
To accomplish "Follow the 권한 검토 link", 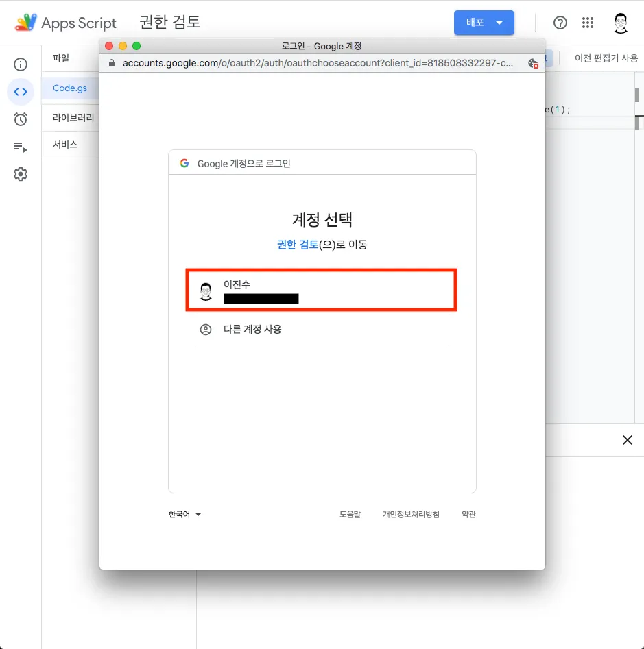I will tap(298, 245).
